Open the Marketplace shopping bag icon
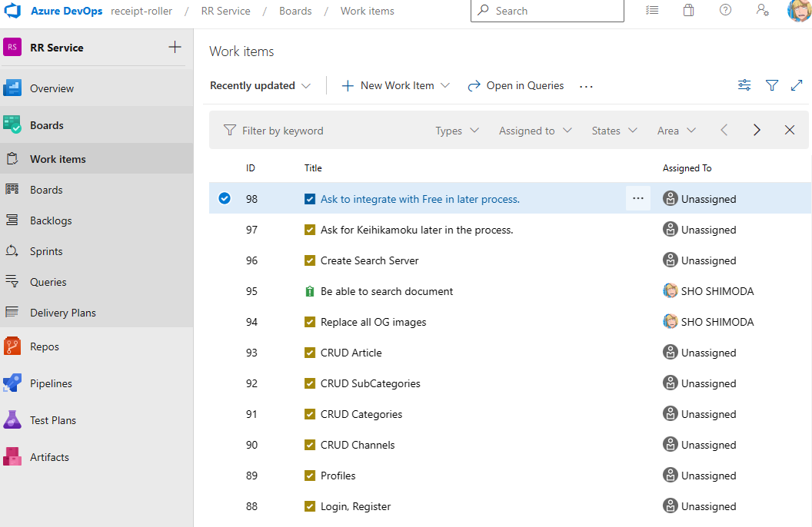 coord(688,10)
